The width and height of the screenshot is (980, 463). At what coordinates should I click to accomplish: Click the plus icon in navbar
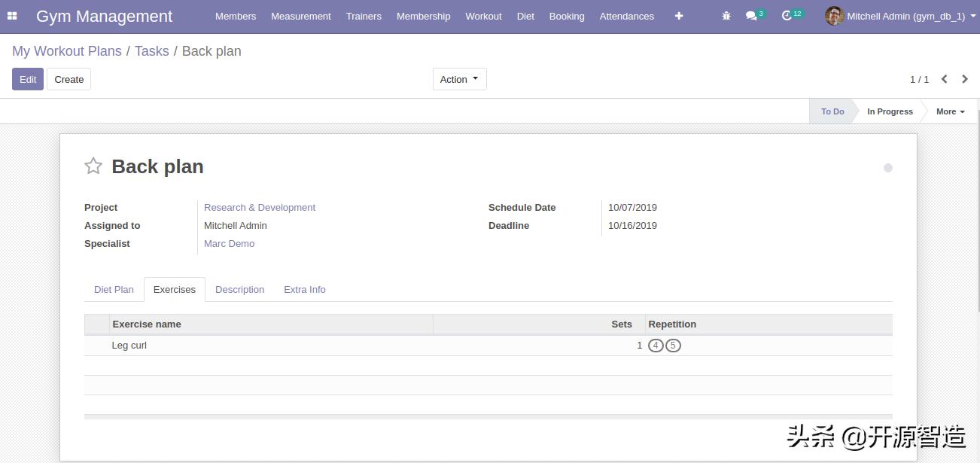coord(679,16)
